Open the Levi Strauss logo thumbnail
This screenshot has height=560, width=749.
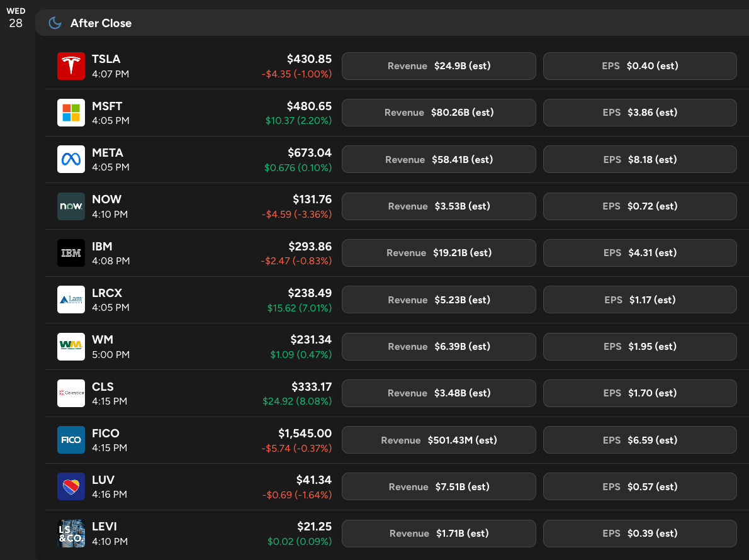coord(71,534)
